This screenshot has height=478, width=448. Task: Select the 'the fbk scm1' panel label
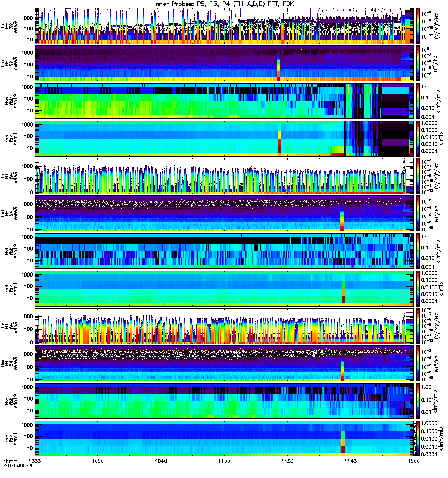(x=12, y=439)
